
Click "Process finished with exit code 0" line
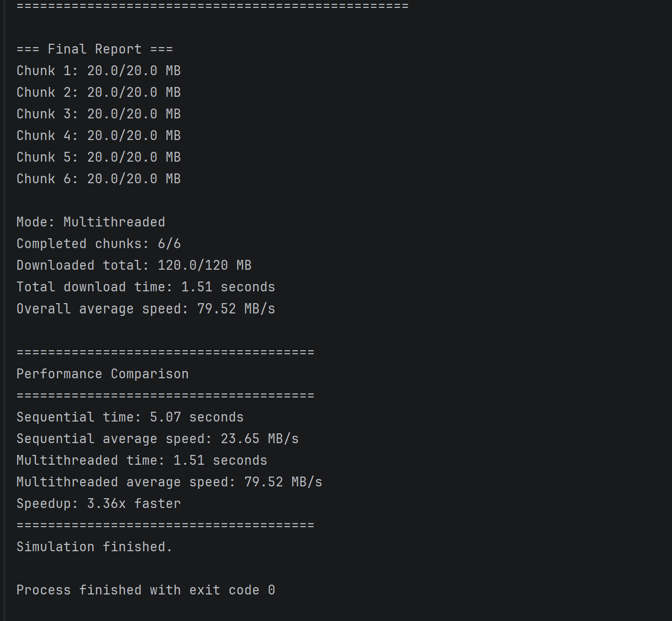coord(146,590)
